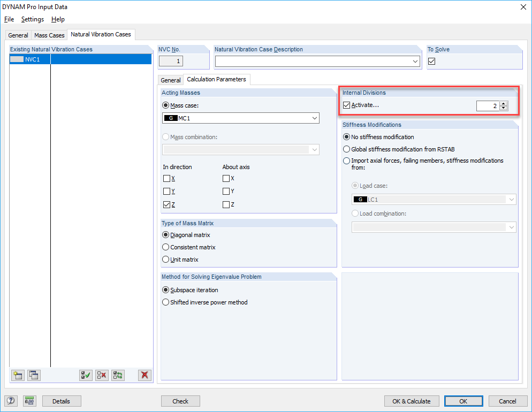Decrease internal divisions with down arrow

point(504,108)
